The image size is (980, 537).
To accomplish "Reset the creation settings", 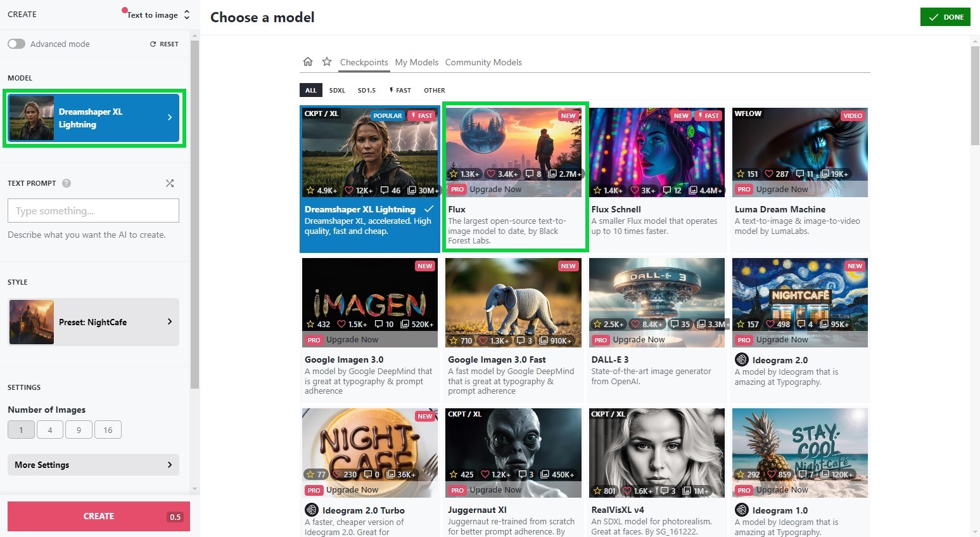I will 164,44.
